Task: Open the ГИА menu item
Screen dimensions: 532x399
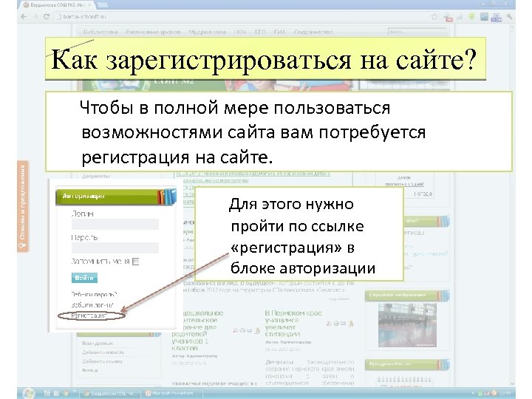Action: tap(279, 32)
